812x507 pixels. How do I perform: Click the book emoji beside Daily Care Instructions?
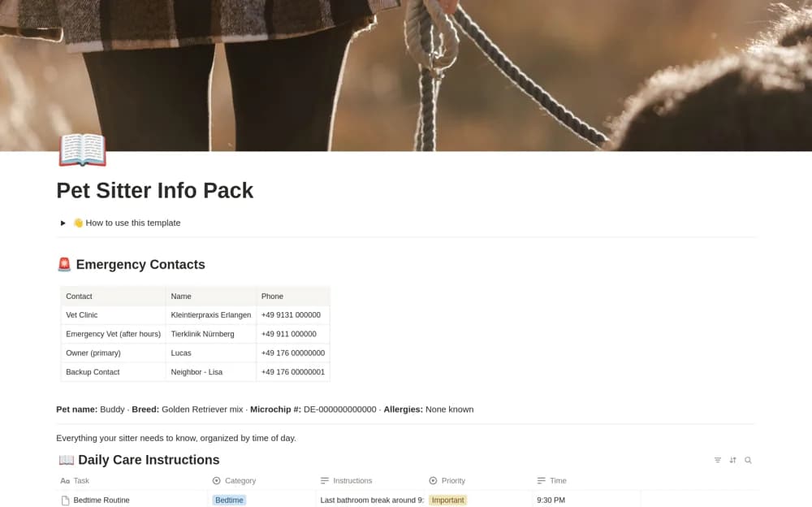(67, 460)
